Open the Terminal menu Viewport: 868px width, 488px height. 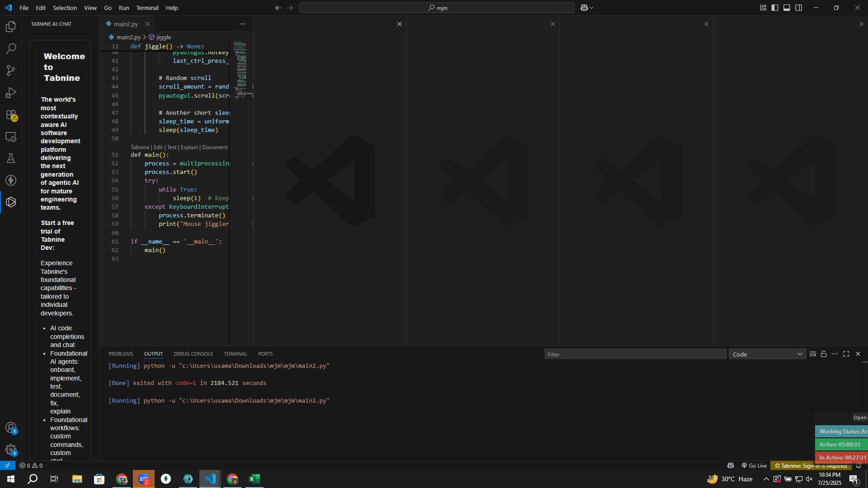(x=147, y=8)
